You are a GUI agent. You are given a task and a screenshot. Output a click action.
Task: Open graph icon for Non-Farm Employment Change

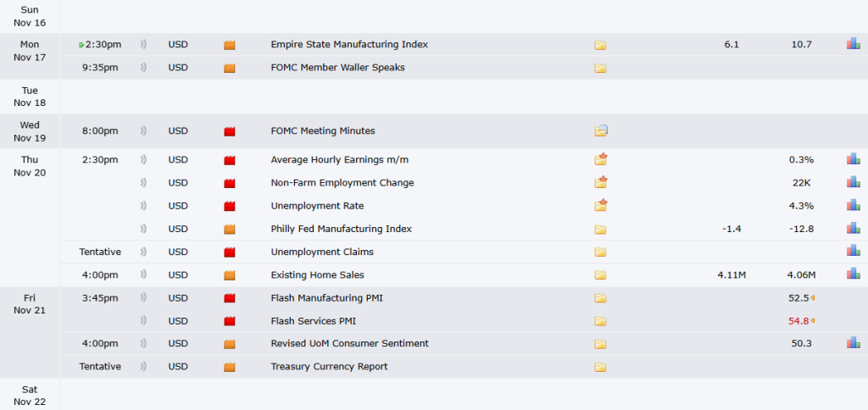point(853,182)
